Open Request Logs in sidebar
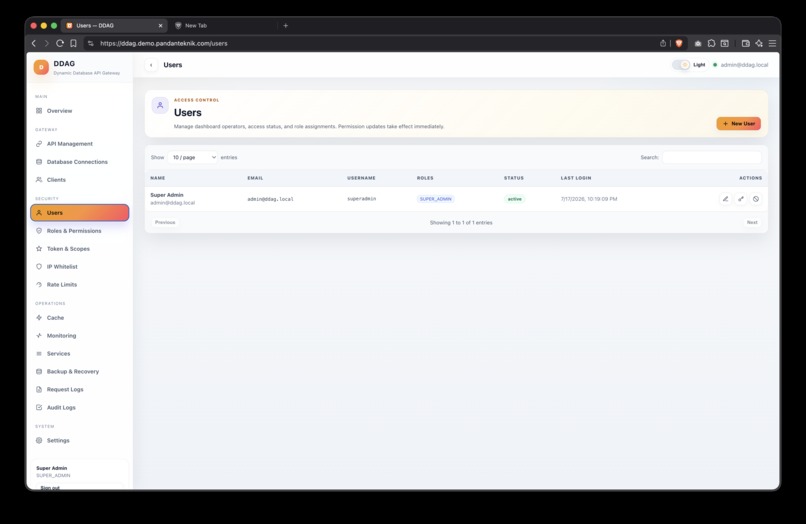 click(x=80, y=389)
